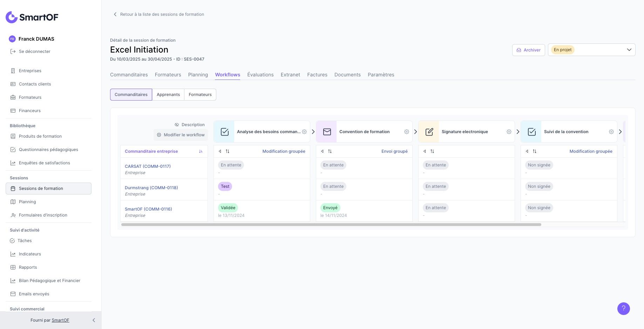Open Questionnaires pédagogiques in the sidebar
644x329 pixels.
click(48, 150)
